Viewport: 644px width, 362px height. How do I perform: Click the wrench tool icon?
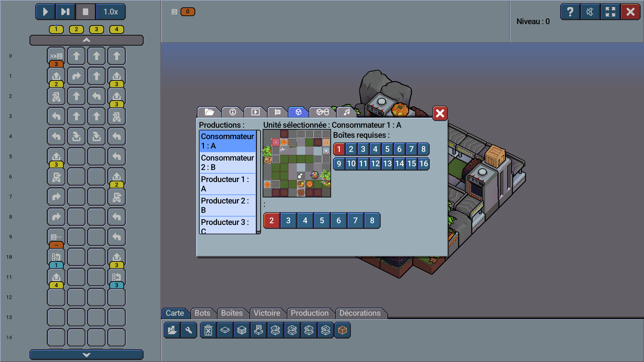pos(189,330)
